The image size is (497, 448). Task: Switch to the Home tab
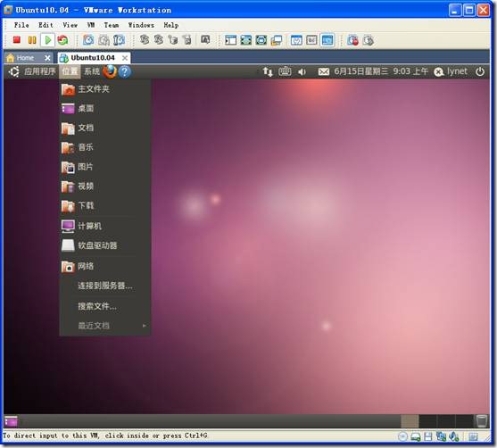coord(25,58)
